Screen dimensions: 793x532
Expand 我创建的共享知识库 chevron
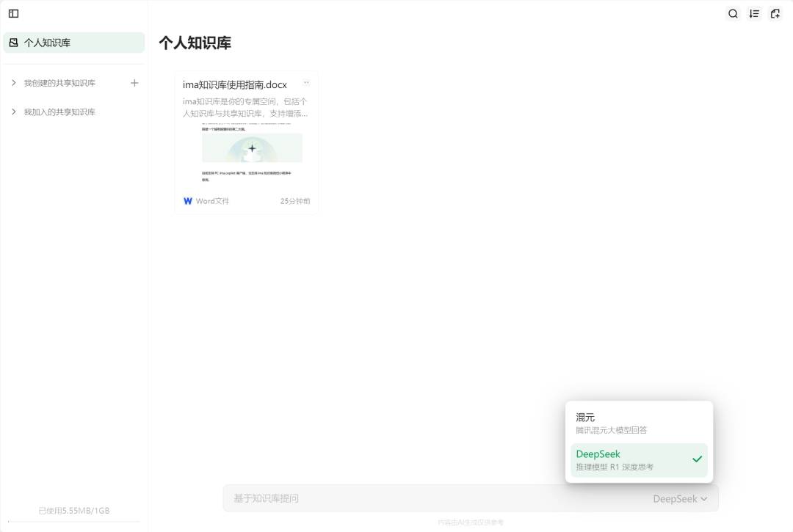(x=14, y=83)
